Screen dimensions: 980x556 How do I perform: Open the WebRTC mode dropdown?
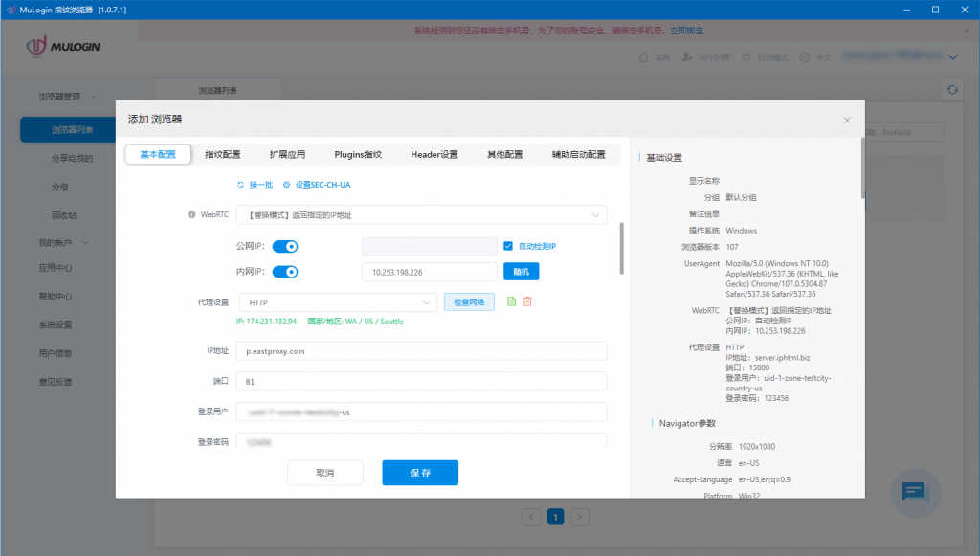tap(421, 215)
